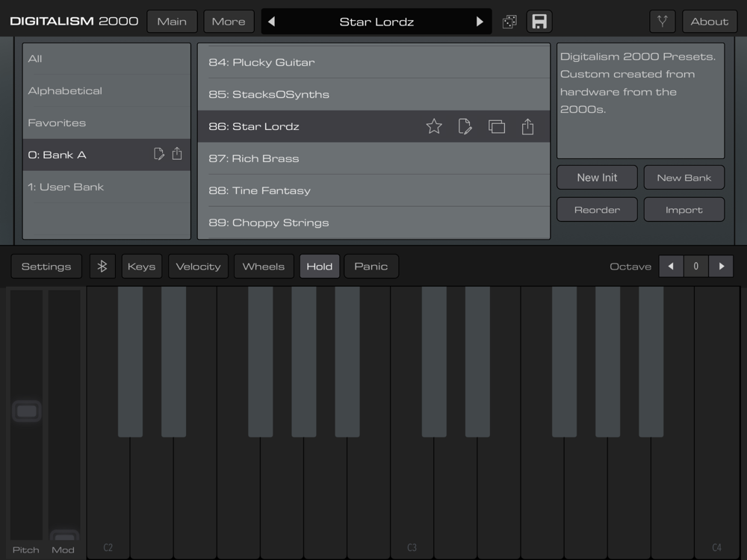Open the About page
This screenshot has height=560, width=747.
point(710,22)
